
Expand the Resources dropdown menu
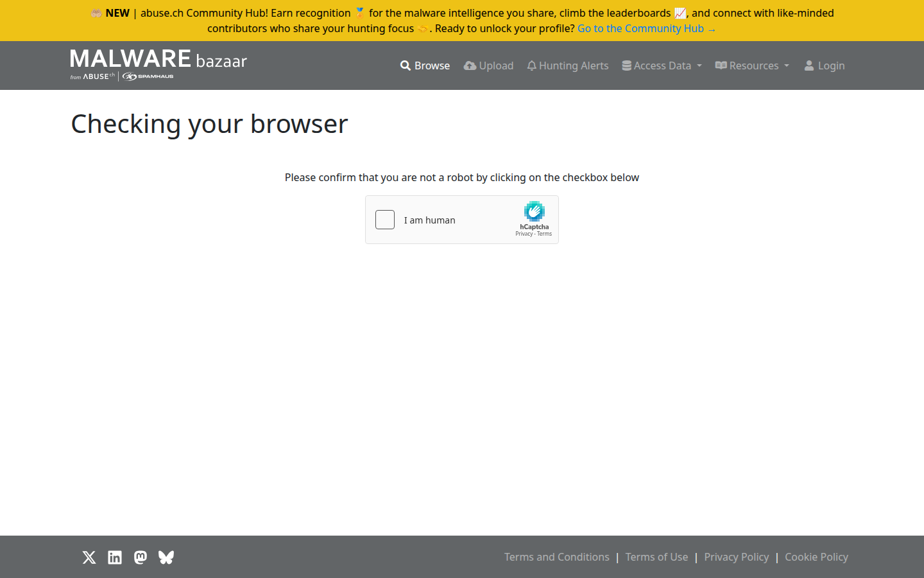tap(752, 66)
